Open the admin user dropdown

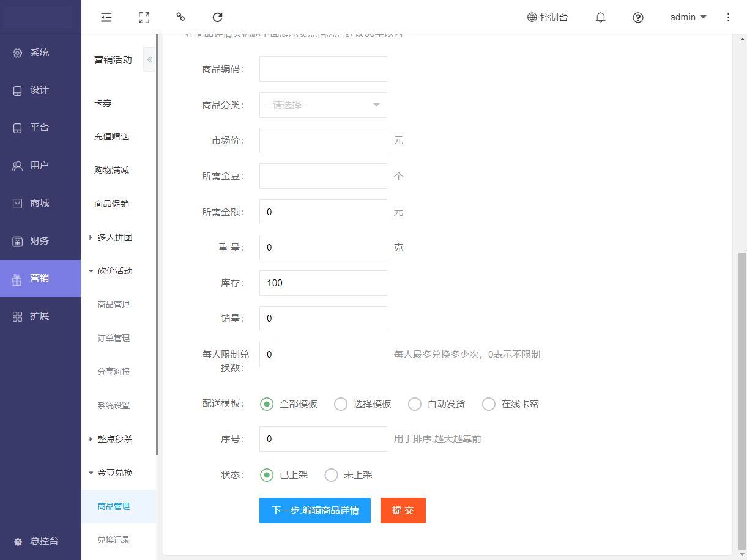(x=688, y=17)
